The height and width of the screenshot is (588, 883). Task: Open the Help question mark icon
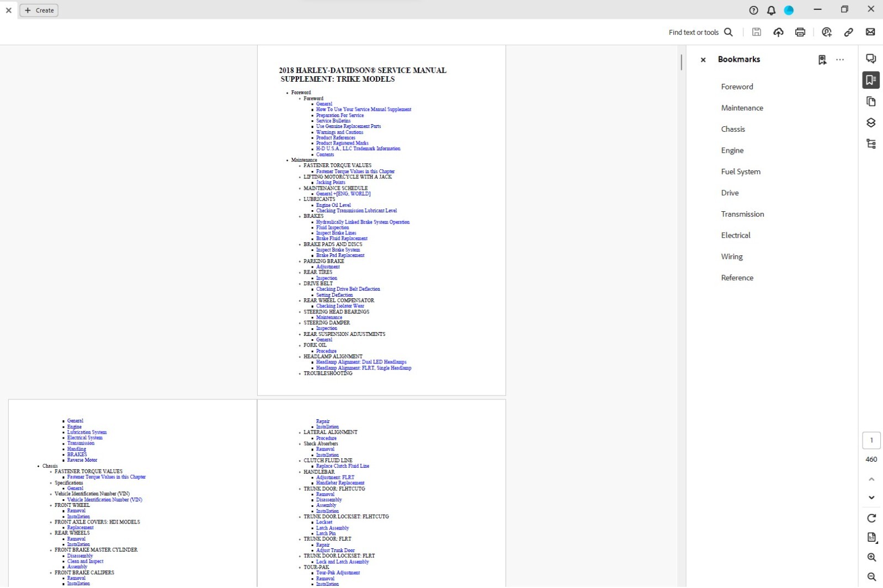pyautogui.click(x=753, y=10)
